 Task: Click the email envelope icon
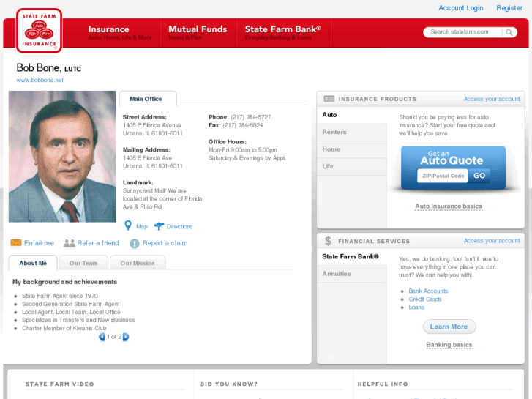click(16, 243)
